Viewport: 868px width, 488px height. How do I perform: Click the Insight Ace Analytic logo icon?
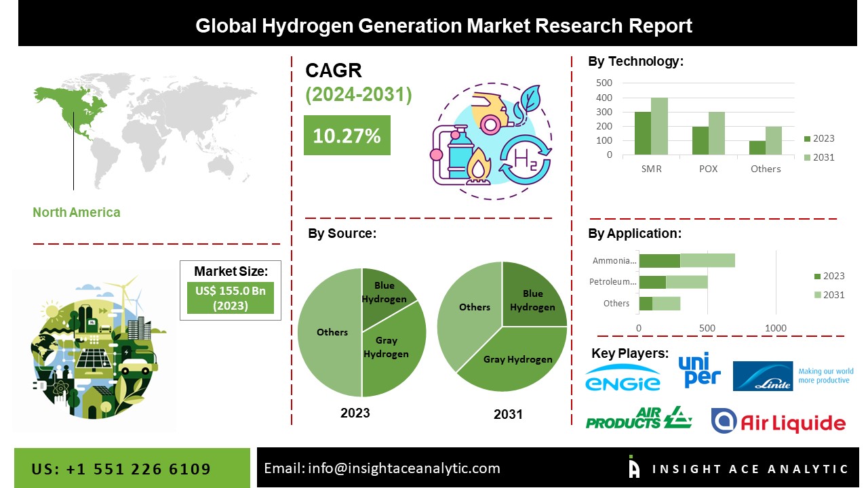click(x=634, y=468)
